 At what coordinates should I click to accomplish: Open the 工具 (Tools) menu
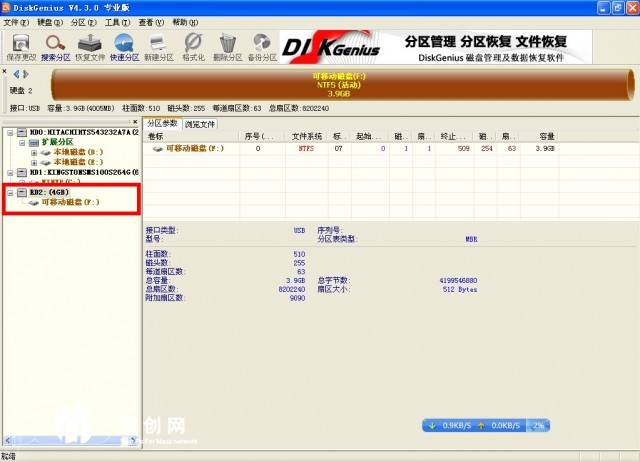[116, 21]
